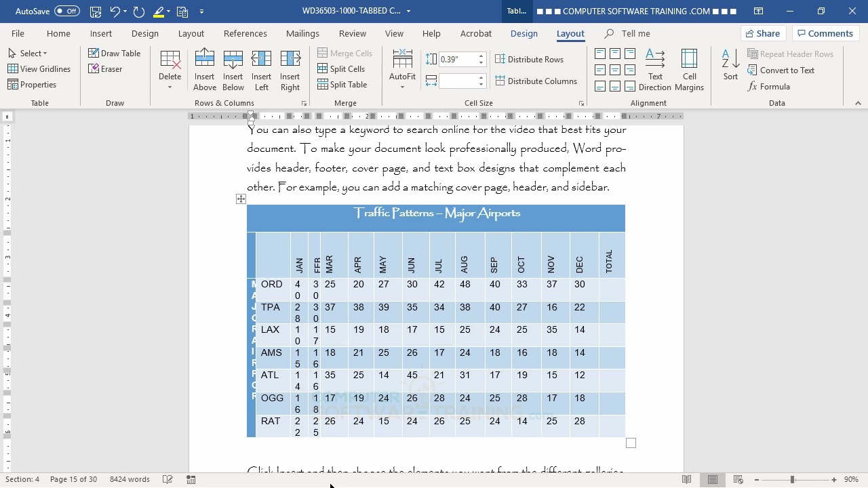Image resolution: width=868 pixels, height=488 pixels.
Task: Open table Properties
Action: point(32,85)
